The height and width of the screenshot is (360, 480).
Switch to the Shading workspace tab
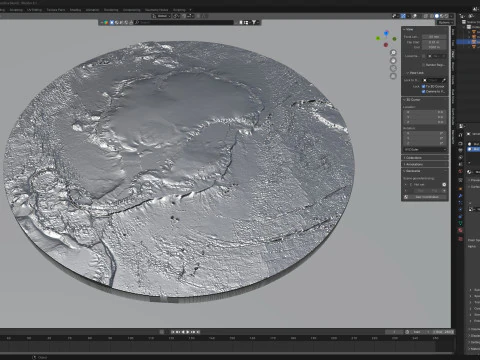tap(75, 10)
